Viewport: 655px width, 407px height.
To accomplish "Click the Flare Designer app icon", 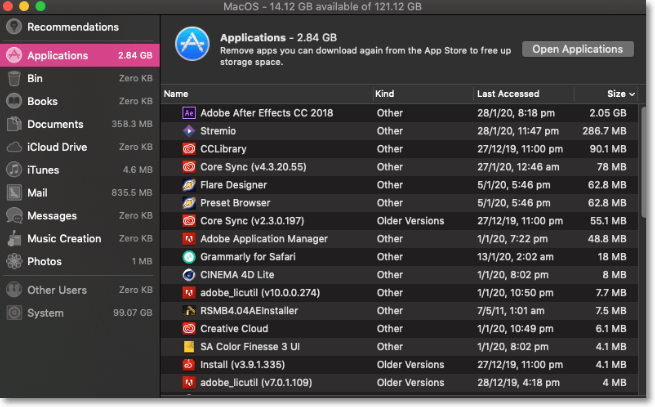I will (189, 185).
